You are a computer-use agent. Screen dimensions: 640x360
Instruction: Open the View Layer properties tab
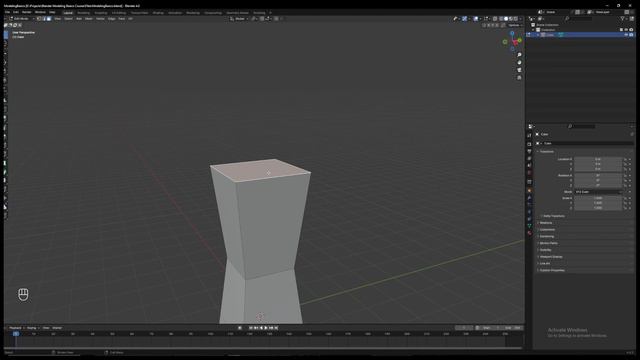coord(529,158)
